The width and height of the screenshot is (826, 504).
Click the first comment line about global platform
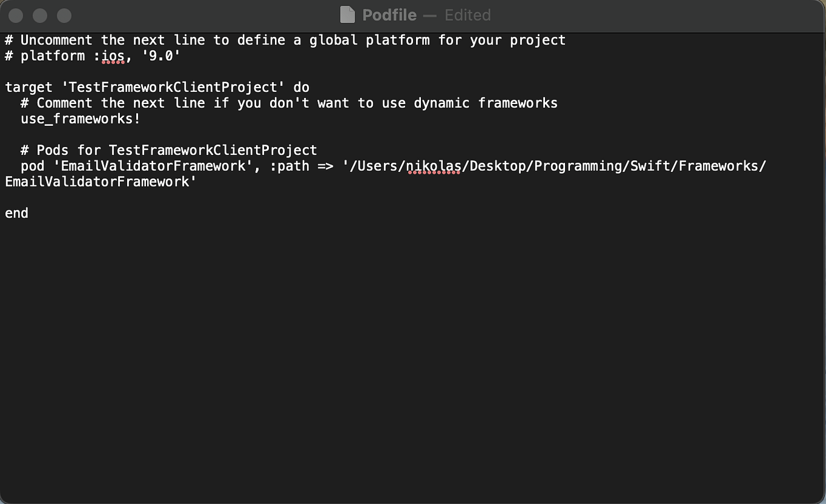(285, 40)
